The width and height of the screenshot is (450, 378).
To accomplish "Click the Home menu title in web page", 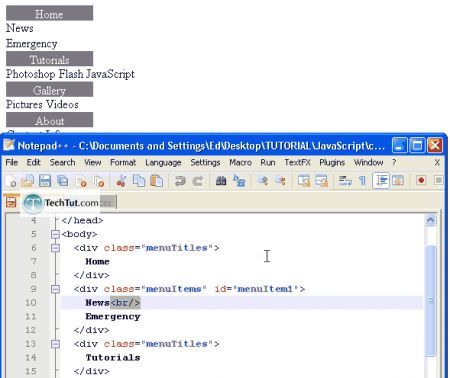I will pos(49,13).
